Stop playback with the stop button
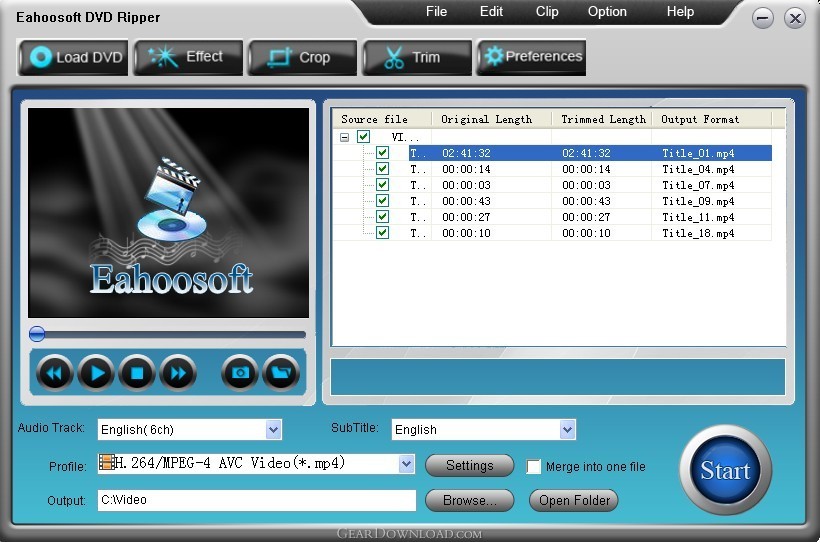Viewport: 820px width, 542px height. pos(137,373)
